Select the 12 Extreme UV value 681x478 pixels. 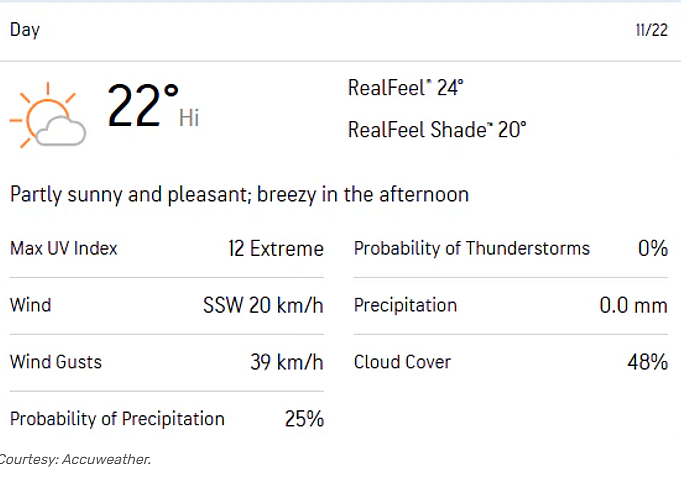[276, 249]
